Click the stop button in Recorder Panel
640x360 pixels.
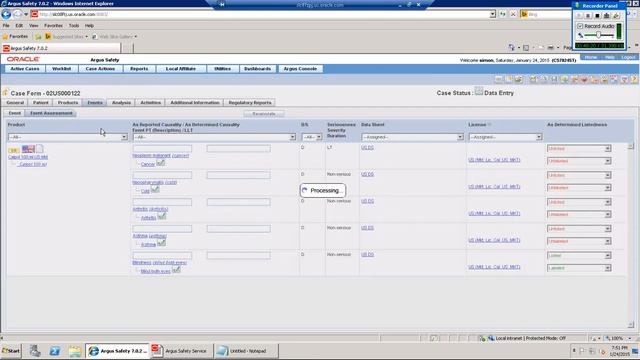click(597, 16)
